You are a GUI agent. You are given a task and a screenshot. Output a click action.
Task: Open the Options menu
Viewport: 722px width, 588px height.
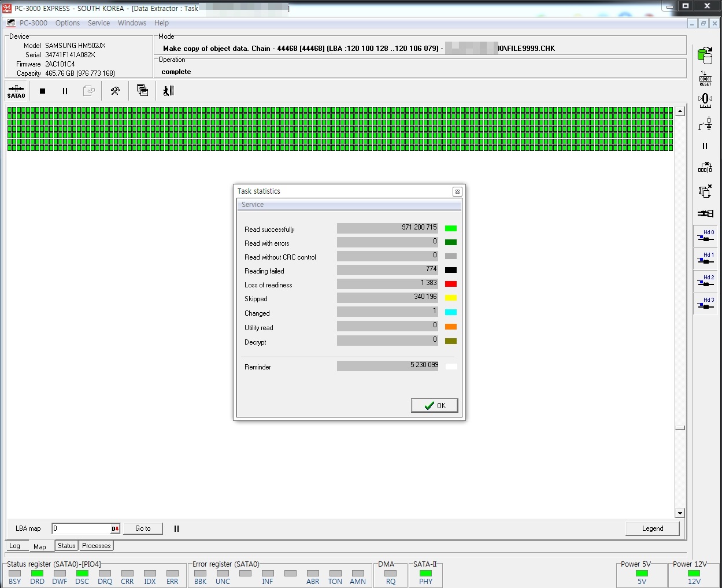point(68,23)
